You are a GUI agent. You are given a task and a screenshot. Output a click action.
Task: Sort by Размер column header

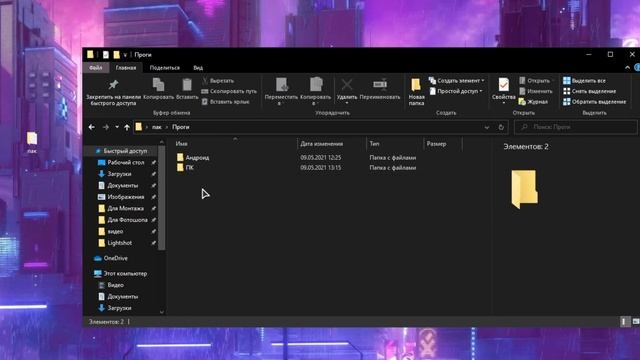point(436,144)
